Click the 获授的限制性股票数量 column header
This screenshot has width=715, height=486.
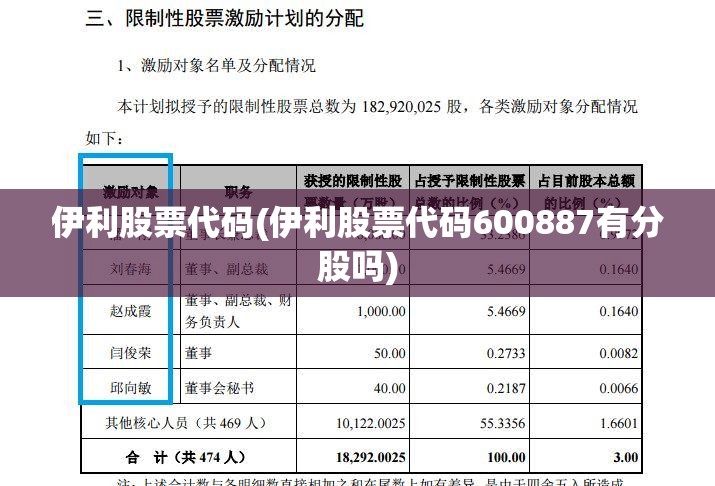pyautogui.click(x=353, y=191)
